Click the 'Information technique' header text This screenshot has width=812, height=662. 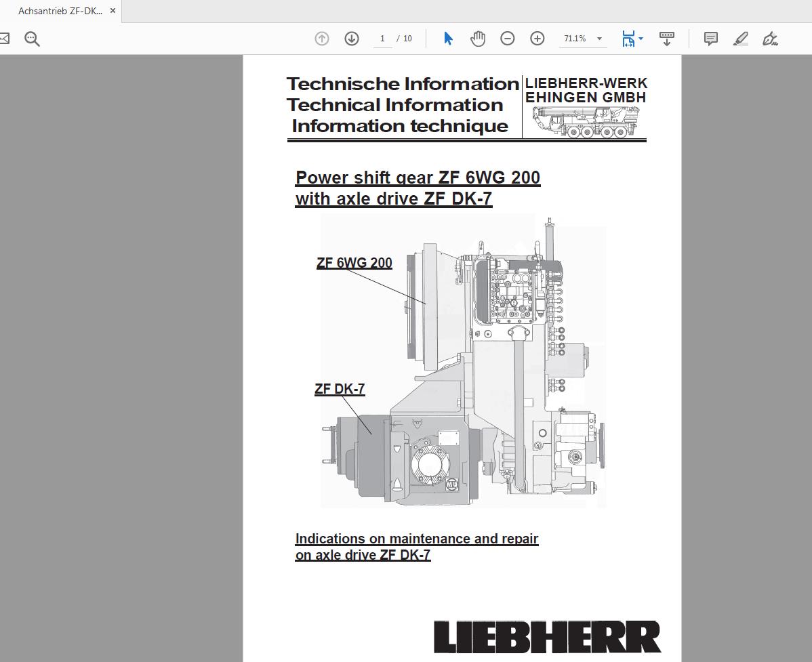400,126
